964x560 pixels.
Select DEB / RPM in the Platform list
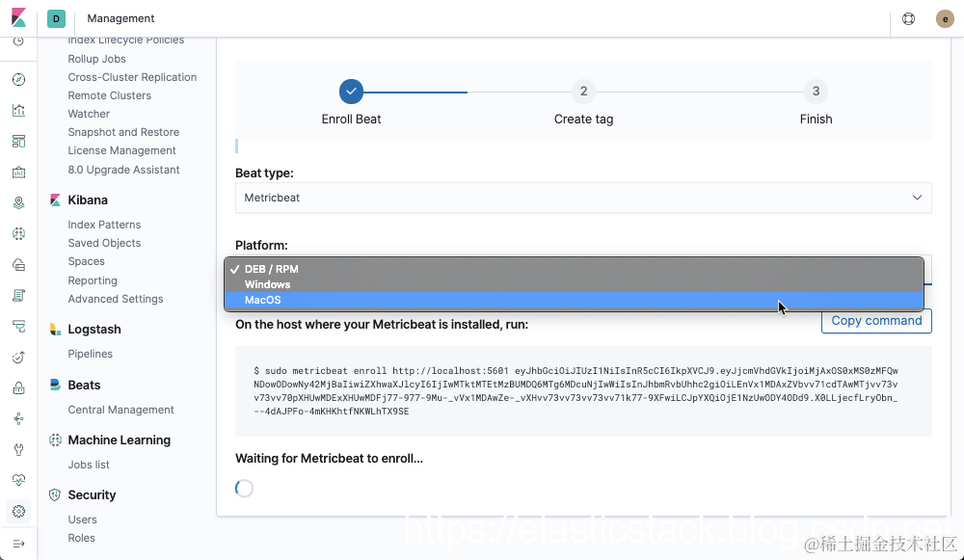click(x=575, y=269)
